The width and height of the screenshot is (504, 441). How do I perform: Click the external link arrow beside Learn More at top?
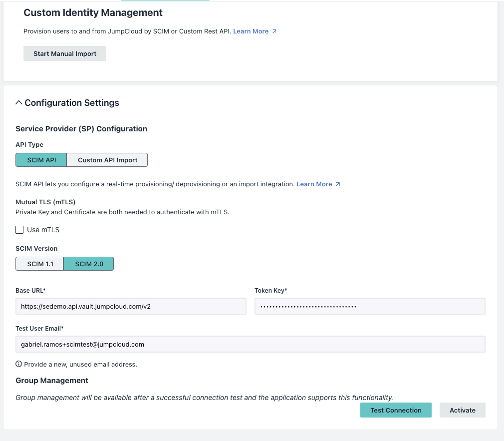pos(273,31)
